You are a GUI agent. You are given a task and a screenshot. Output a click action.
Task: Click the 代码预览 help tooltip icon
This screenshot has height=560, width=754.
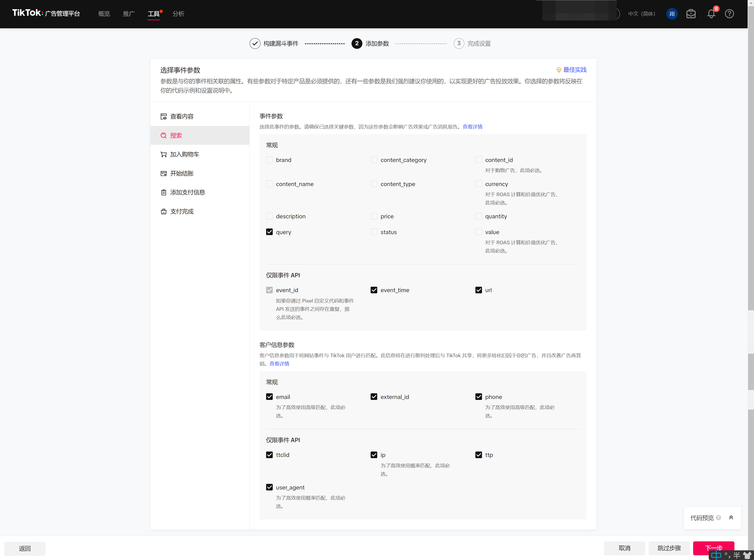(718, 518)
